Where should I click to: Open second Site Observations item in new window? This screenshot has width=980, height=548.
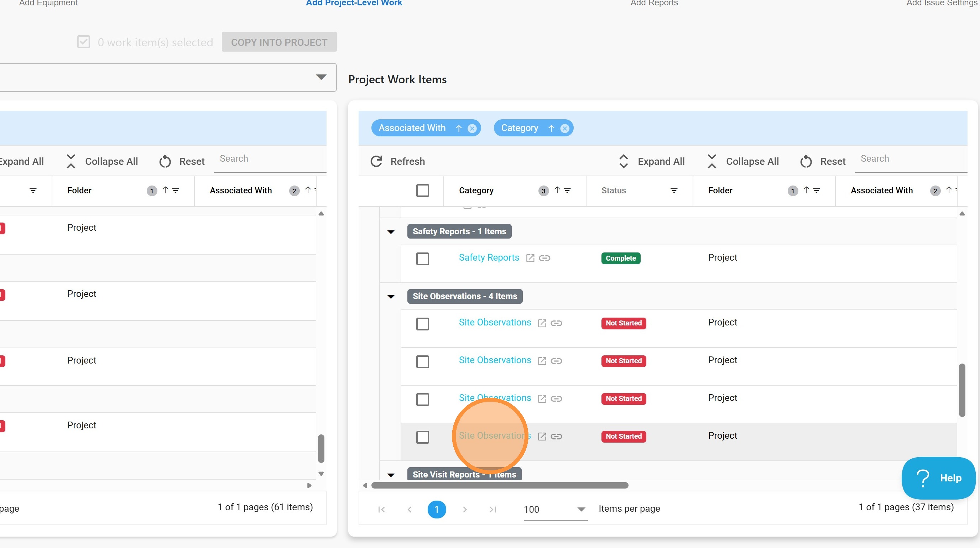[542, 361]
